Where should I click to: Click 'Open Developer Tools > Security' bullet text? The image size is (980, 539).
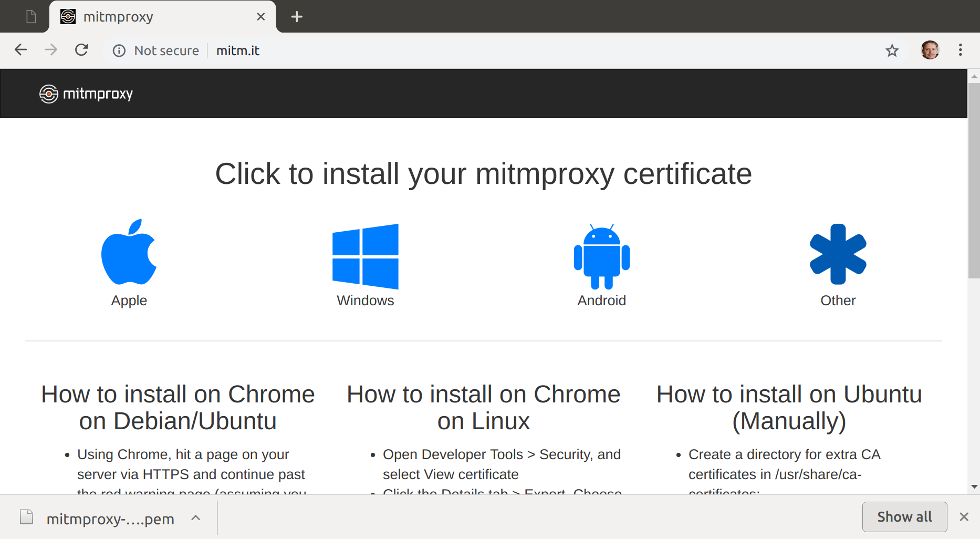click(502, 464)
